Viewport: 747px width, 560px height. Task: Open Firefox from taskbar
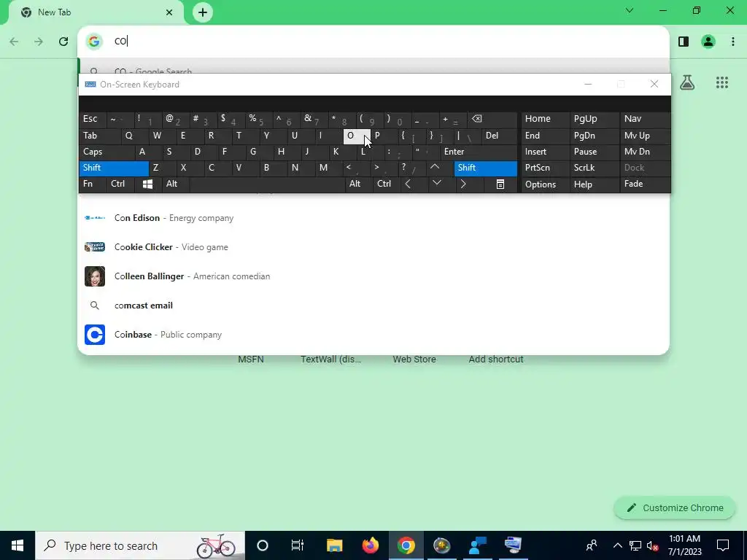(370, 545)
